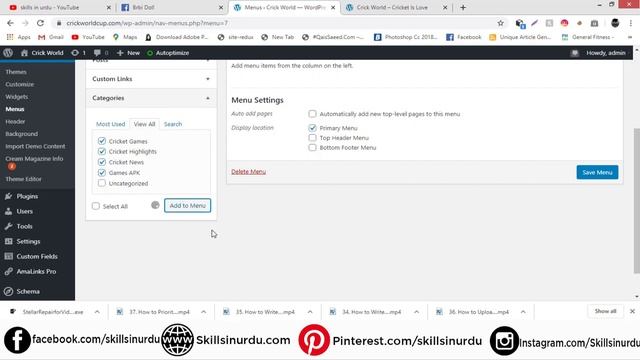Open the Crick World site home icon

[24, 53]
